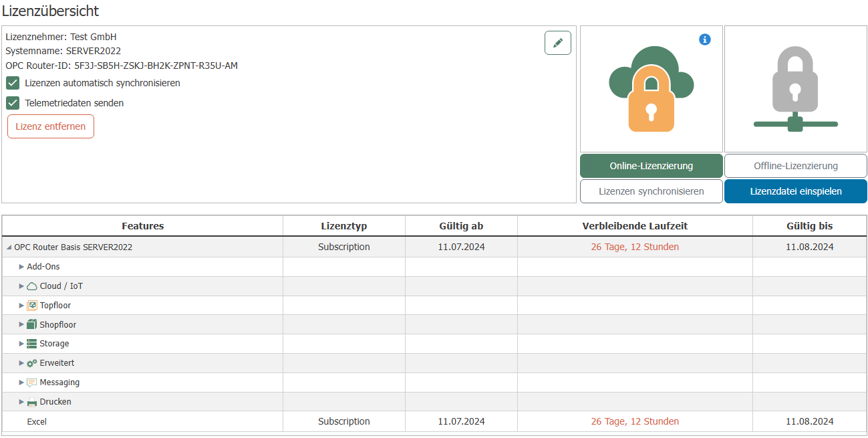
Task: Collapse the OPC Router Basis SERVER2022 node
Action: (x=9, y=247)
